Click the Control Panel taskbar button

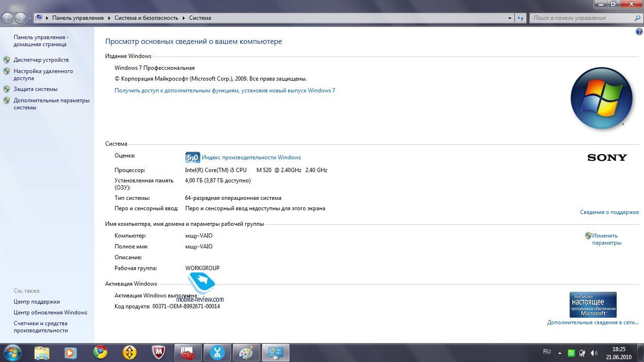(275, 353)
